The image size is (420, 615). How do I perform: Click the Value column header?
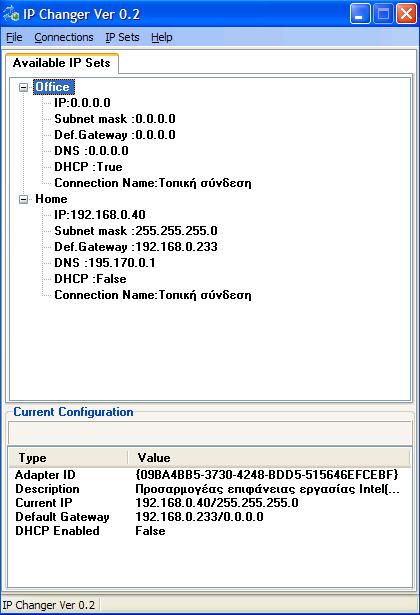269,458
